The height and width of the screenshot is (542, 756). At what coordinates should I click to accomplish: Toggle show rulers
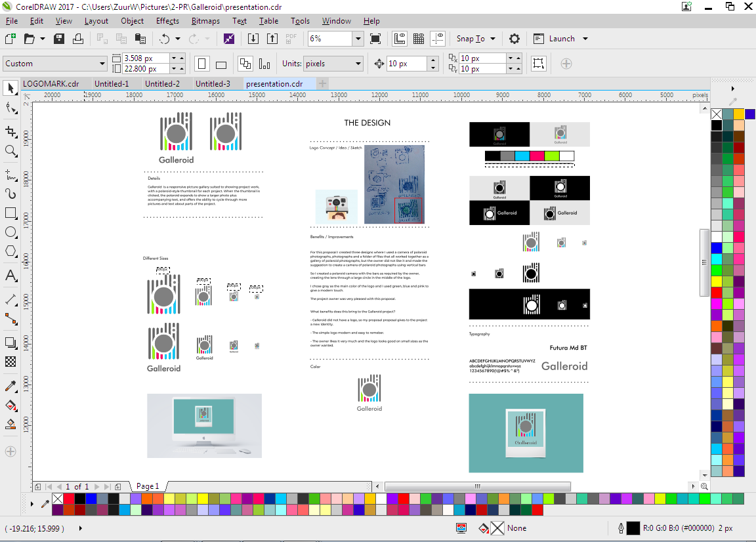pos(400,39)
